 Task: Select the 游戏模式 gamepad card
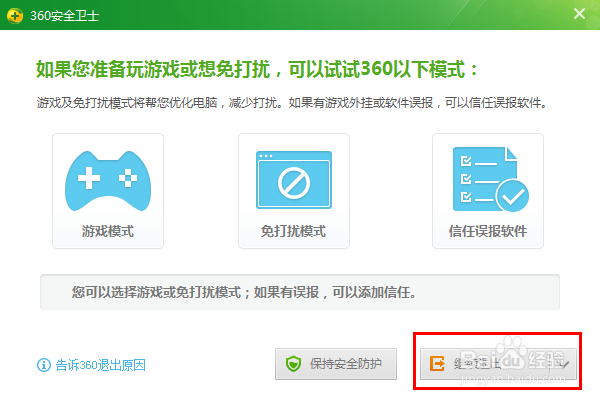[108, 191]
